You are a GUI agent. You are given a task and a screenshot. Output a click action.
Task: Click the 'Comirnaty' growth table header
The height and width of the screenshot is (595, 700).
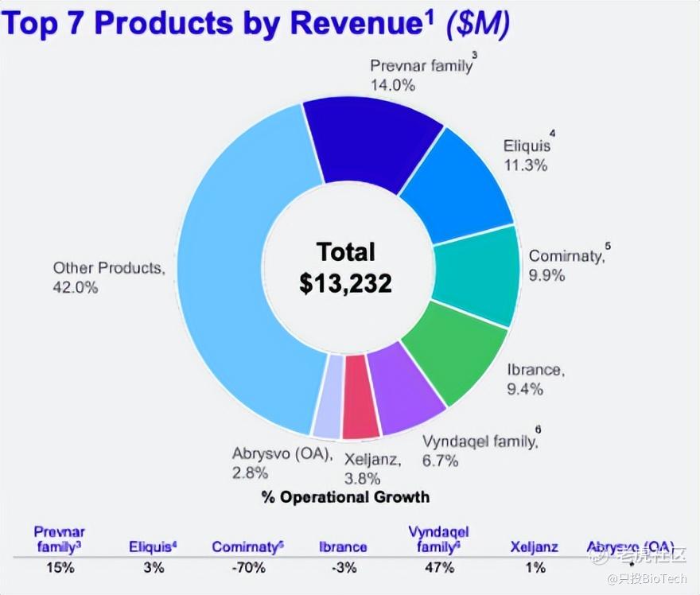pos(248,546)
